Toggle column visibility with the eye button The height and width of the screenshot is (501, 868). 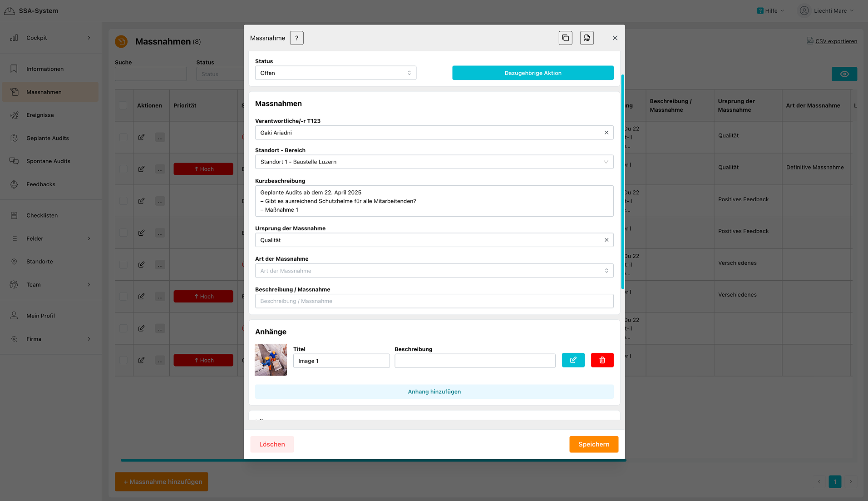click(x=844, y=74)
